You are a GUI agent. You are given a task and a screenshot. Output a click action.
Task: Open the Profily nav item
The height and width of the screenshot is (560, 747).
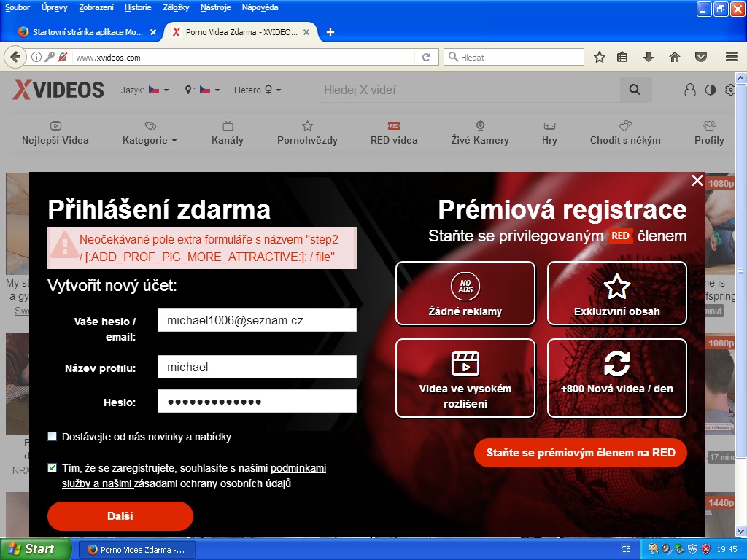click(x=709, y=133)
